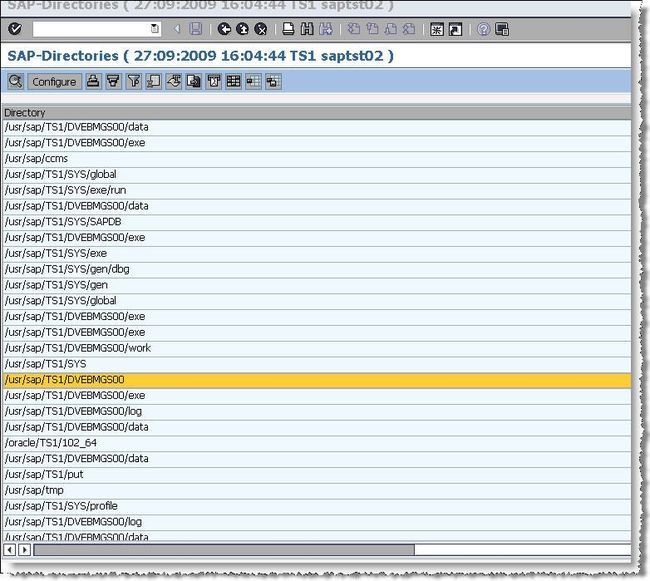650x581 pixels.
Task: Go back with the Back arrow icon
Action: point(224,29)
